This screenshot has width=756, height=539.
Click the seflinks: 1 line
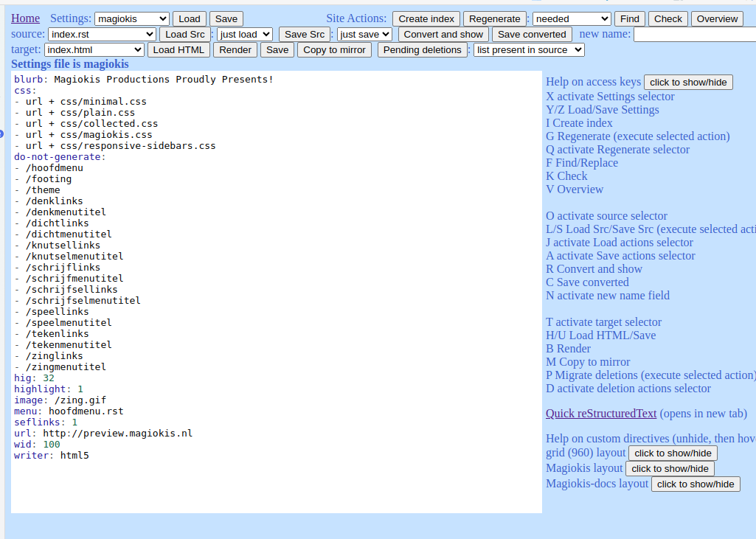pyautogui.click(x=45, y=422)
